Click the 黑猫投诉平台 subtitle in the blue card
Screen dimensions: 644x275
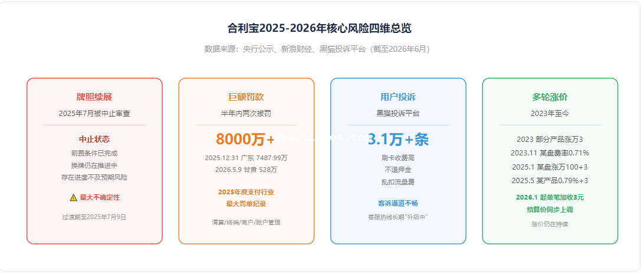[x=399, y=114]
